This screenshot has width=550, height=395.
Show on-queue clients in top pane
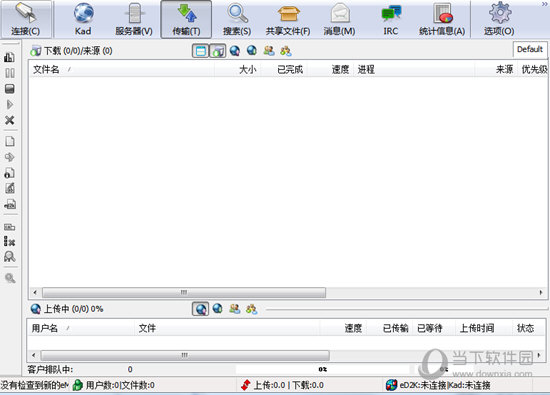[269, 51]
